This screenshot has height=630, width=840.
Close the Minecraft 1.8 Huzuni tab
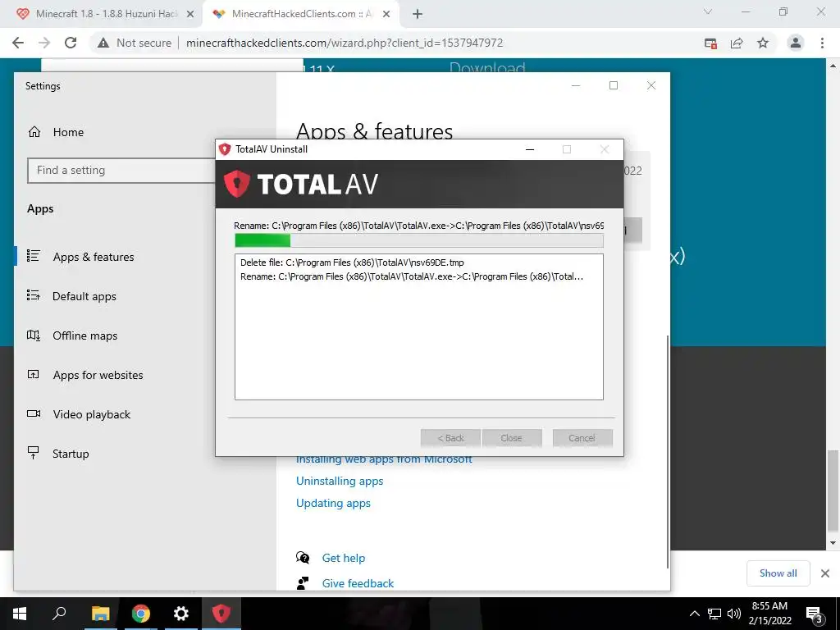click(190, 15)
